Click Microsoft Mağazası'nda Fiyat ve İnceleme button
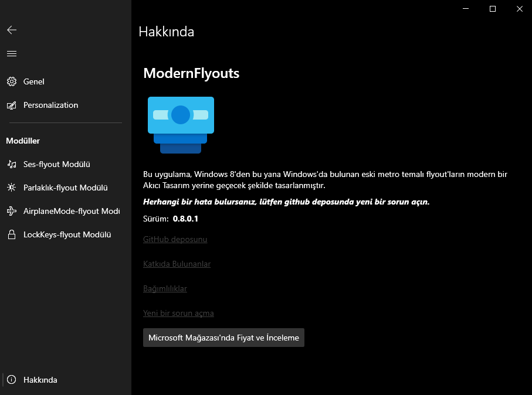 (x=223, y=338)
